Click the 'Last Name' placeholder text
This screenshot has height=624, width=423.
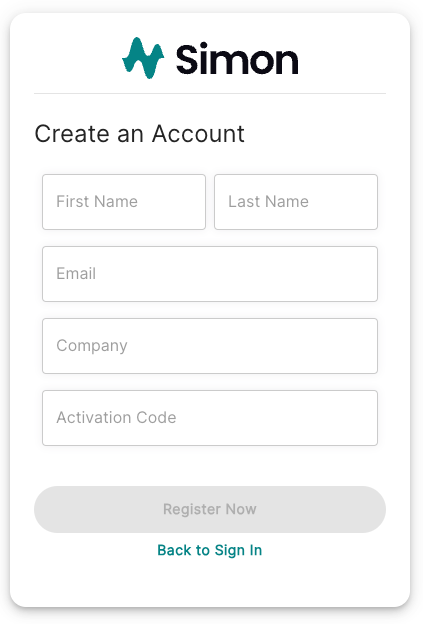tap(268, 201)
